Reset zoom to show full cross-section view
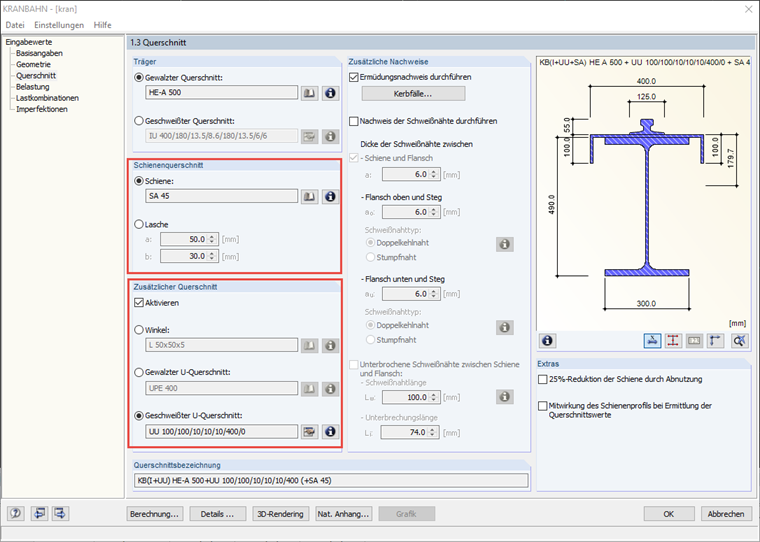 click(x=739, y=341)
